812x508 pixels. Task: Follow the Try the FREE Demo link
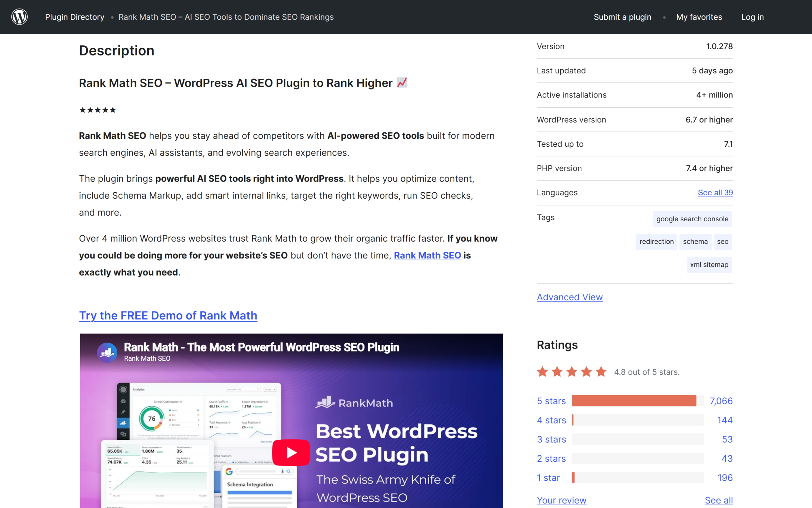[x=168, y=316]
